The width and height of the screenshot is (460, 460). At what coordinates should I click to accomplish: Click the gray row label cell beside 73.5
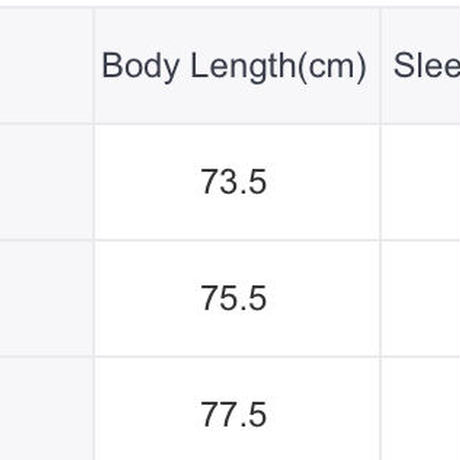[x=46, y=182]
